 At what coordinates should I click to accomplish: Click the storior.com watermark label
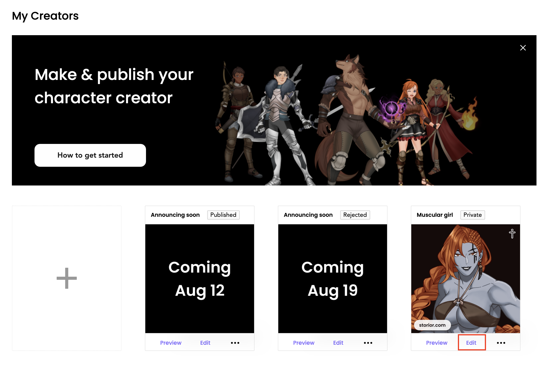[432, 325]
